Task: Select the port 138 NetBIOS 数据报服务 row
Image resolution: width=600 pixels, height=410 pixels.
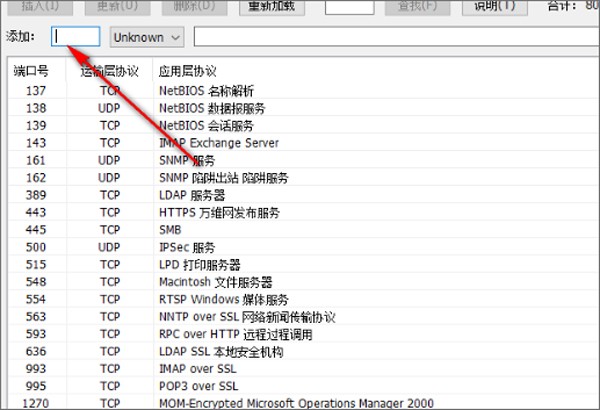Action: click(213, 108)
